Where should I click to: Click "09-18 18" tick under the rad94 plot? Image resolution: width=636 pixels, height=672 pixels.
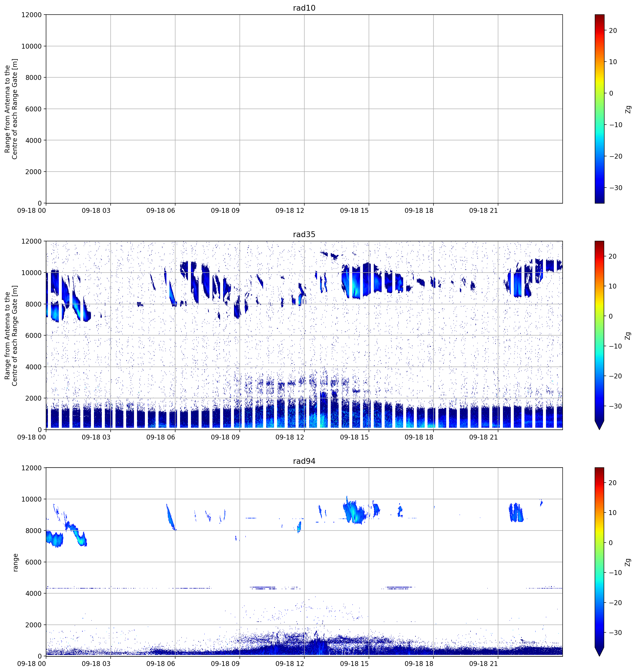pos(419,664)
